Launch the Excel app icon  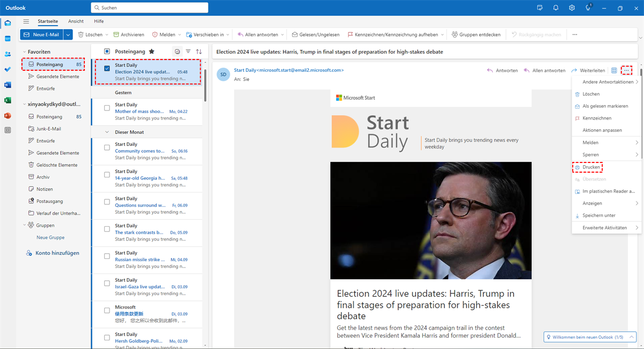pos(8,100)
